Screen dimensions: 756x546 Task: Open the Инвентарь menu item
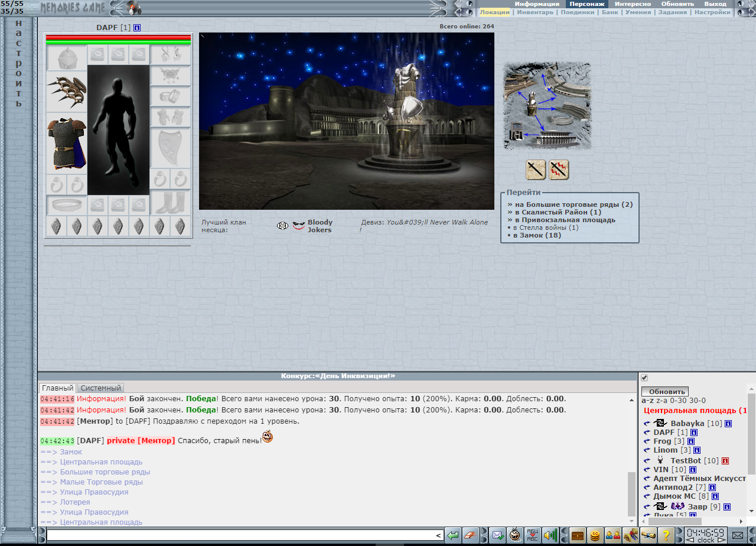[536, 12]
